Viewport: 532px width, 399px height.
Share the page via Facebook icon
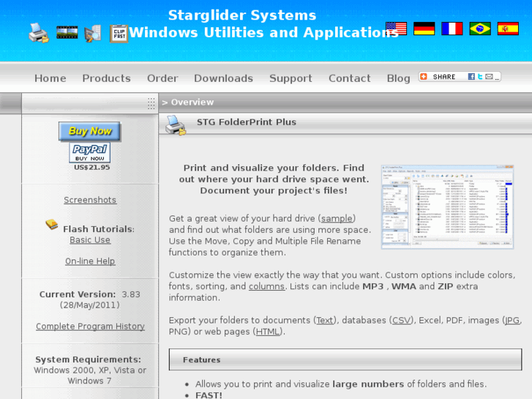point(471,77)
